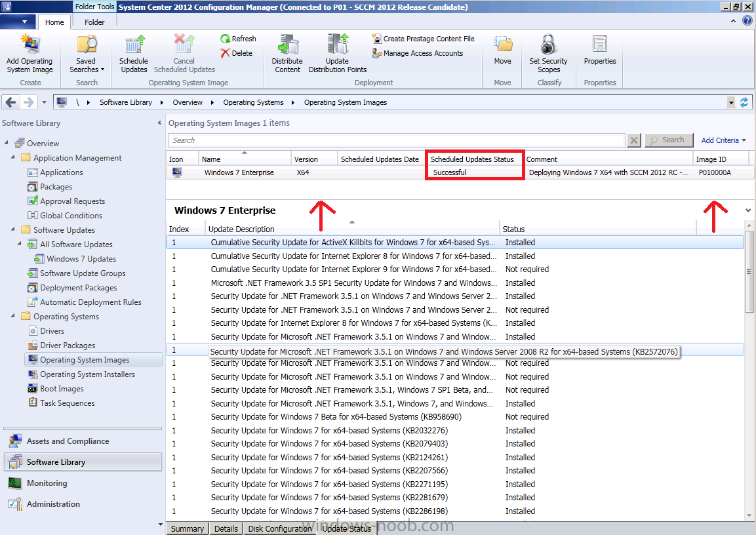Viewport: 756px width, 535px height.
Task: Open Operating System Installers node
Action: (81, 374)
